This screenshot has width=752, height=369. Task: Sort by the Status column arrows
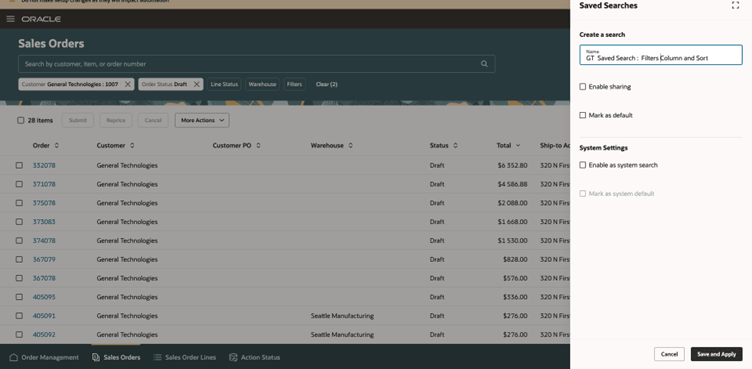(x=456, y=145)
